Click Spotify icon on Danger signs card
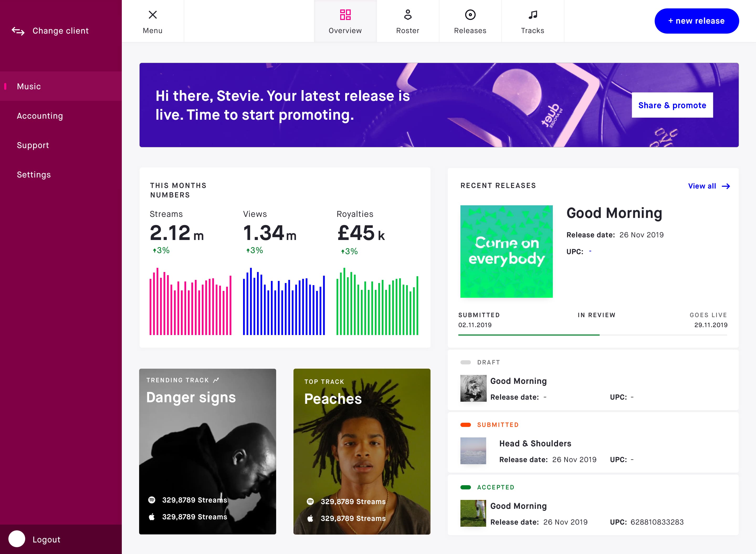Image resolution: width=756 pixels, height=554 pixels. (152, 500)
